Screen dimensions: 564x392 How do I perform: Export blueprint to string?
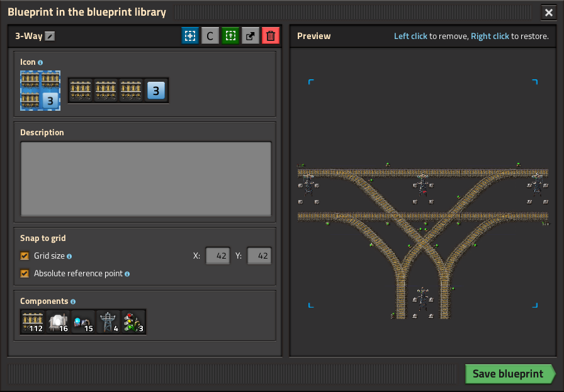point(251,36)
